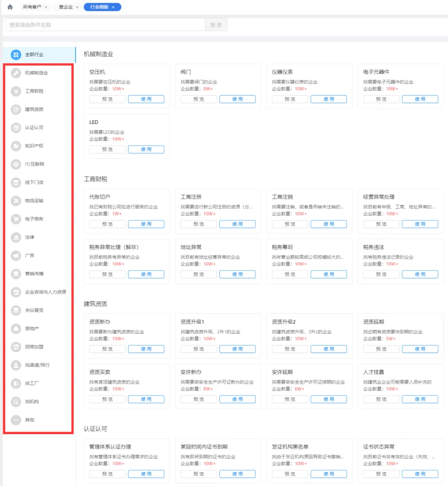Select 房地产 label in sidebar
This screenshot has height=486, width=448.
tap(32, 329)
